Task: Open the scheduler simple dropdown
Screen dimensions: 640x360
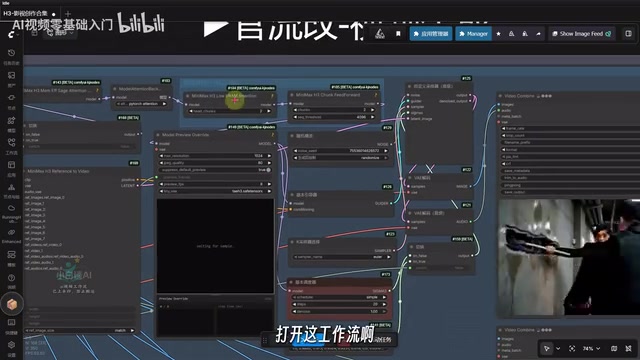Action: point(340,297)
